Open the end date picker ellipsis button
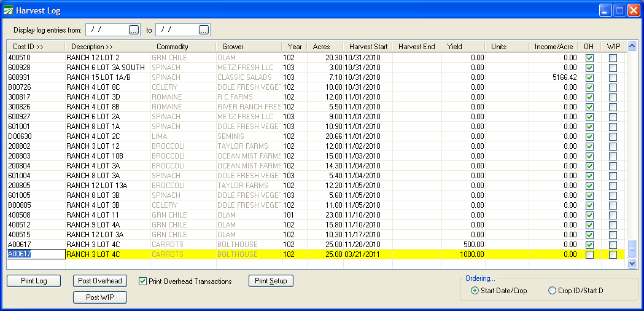644x311 pixels. pos(204,30)
